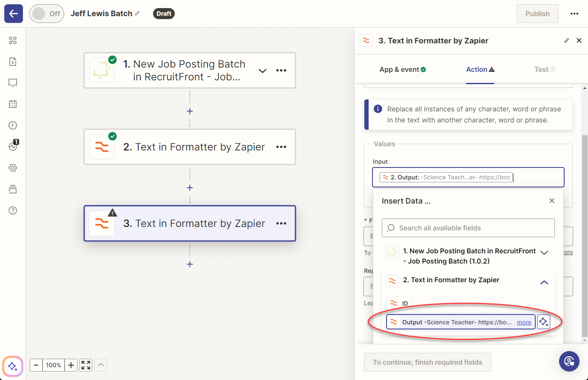
Task: Switch to the Test tab
Action: point(545,69)
